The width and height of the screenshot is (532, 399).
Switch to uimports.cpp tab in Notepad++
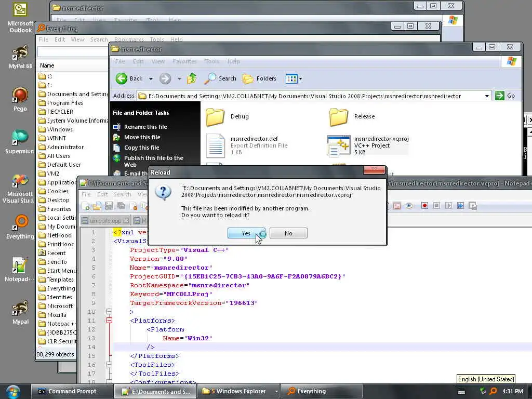[105, 220]
